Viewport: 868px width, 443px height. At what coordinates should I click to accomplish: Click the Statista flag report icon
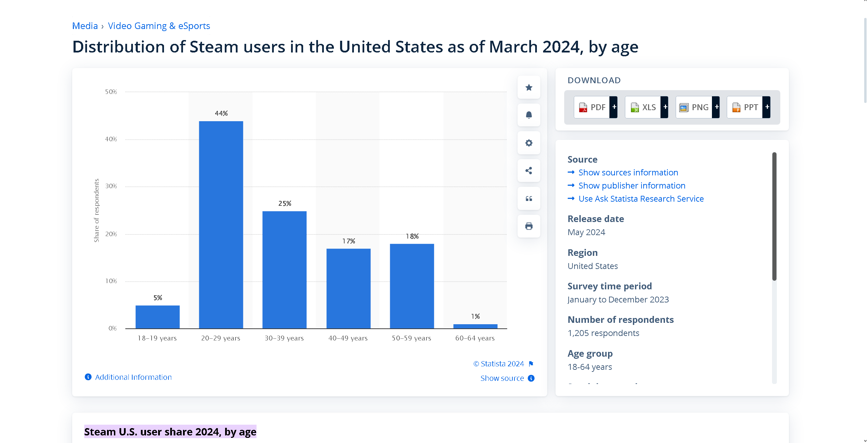531,364
